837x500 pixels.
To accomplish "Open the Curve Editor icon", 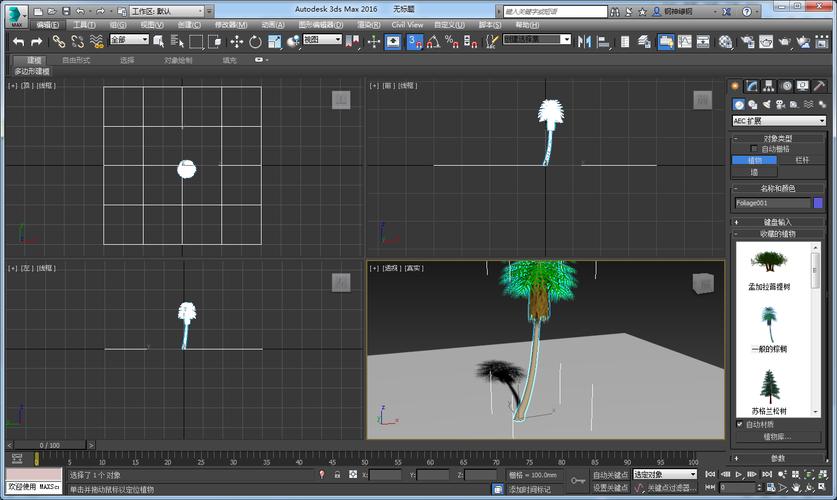I will (685, 41).
